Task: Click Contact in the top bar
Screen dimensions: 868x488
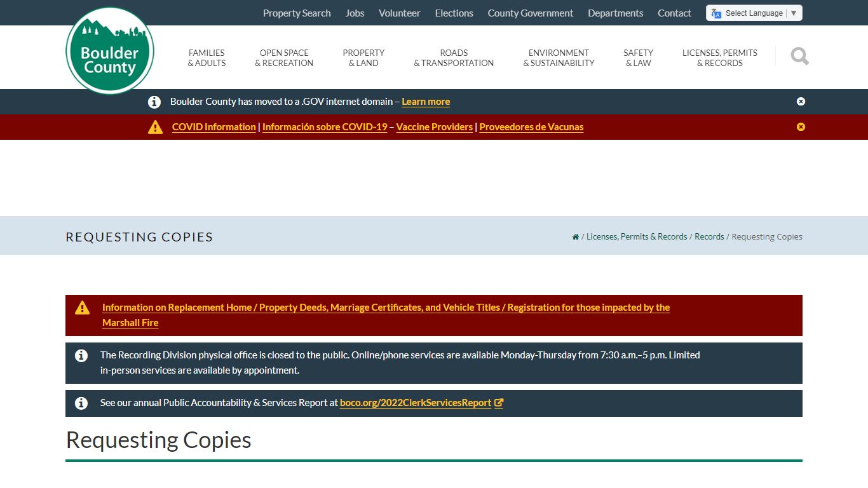Action: pyautogui.click(x=674, y=13)
